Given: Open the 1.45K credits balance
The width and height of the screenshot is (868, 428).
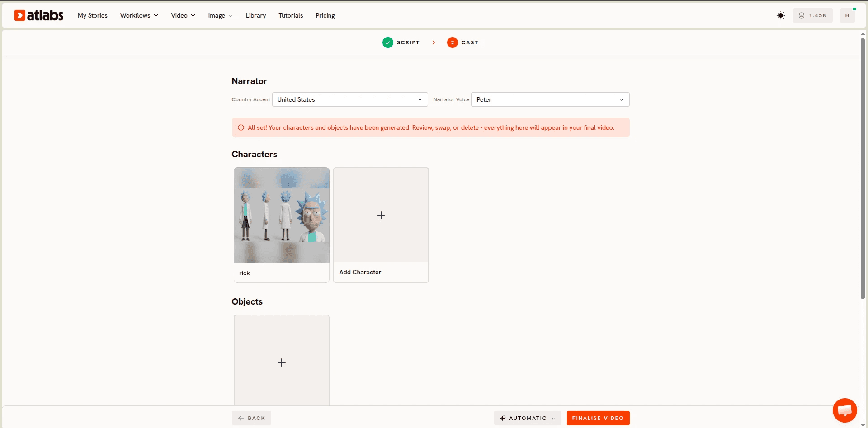Looking at the screenshot, I should 812,15.
